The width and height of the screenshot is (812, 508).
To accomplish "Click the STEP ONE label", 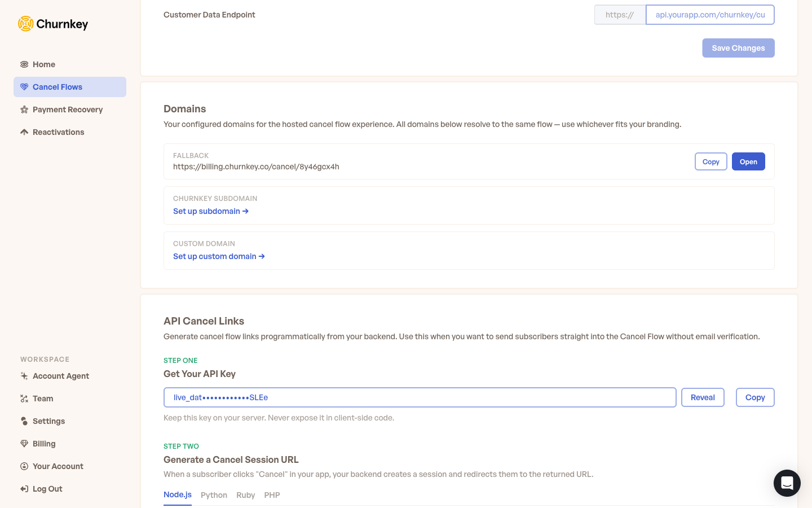I will pos(180,360).
